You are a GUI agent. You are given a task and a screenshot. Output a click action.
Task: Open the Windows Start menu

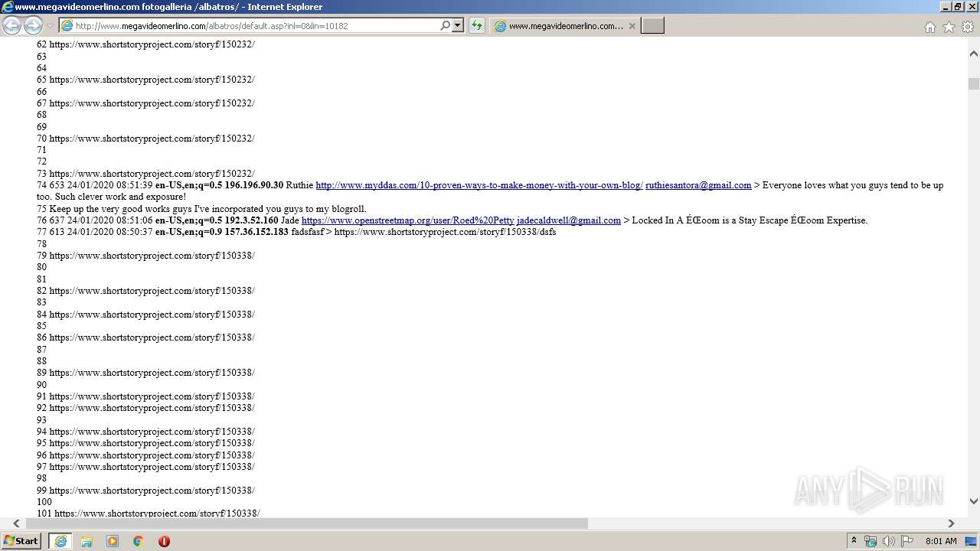(x=21, y=541)
